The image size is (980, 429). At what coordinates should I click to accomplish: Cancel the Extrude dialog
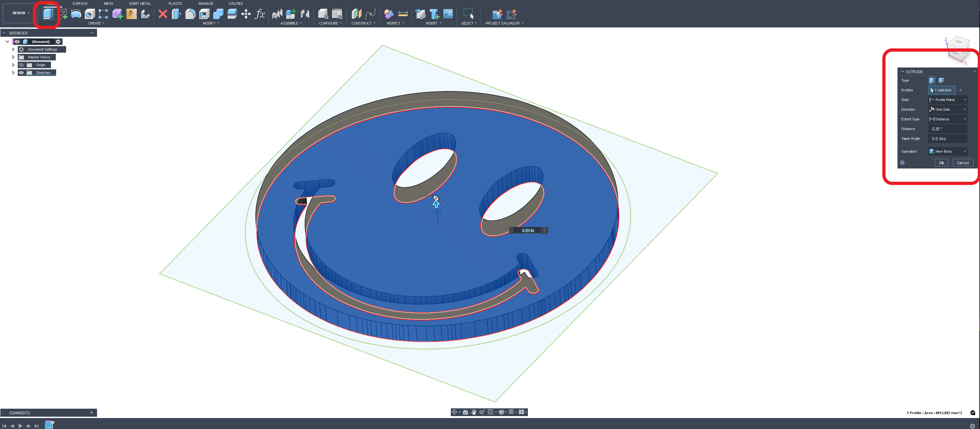[x=963, y=163]
